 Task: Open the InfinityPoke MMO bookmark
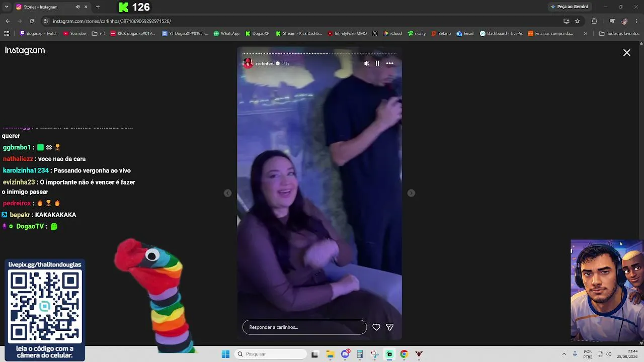[x=347, y=34]
